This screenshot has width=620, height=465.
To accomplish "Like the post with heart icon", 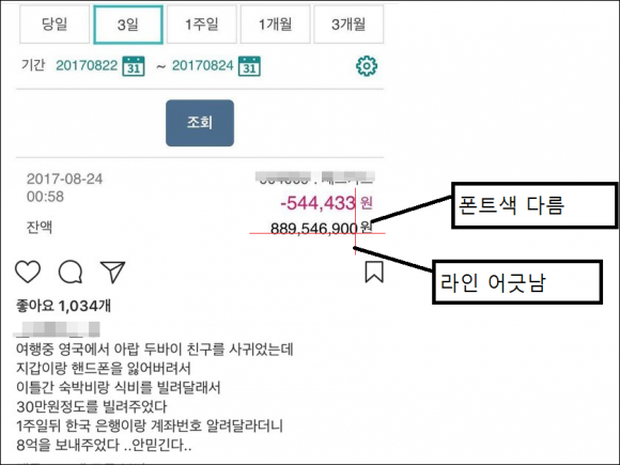I will click(28, 272).
